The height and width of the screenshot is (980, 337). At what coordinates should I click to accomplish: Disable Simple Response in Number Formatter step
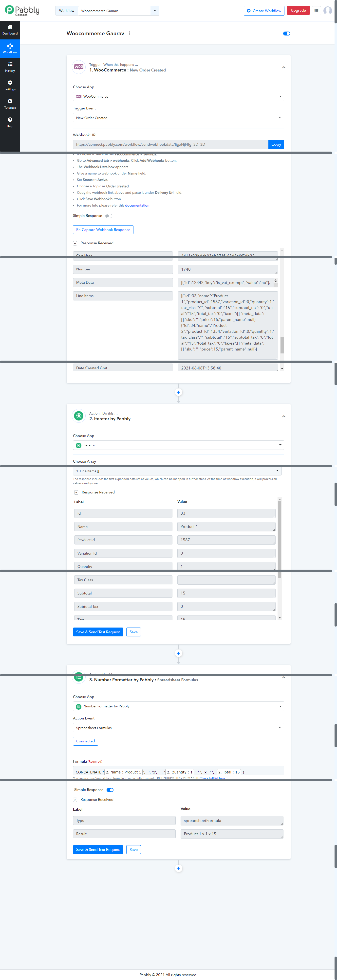click(x=110, y=790)
